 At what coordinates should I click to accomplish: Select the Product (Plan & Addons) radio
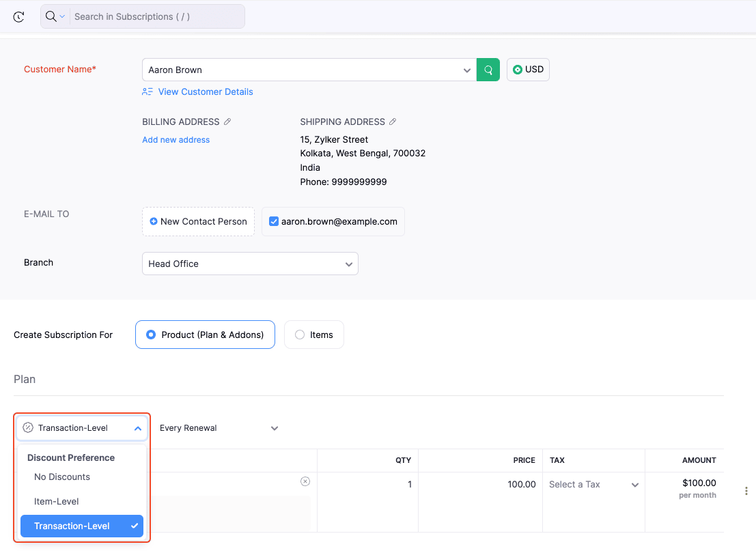151,335
